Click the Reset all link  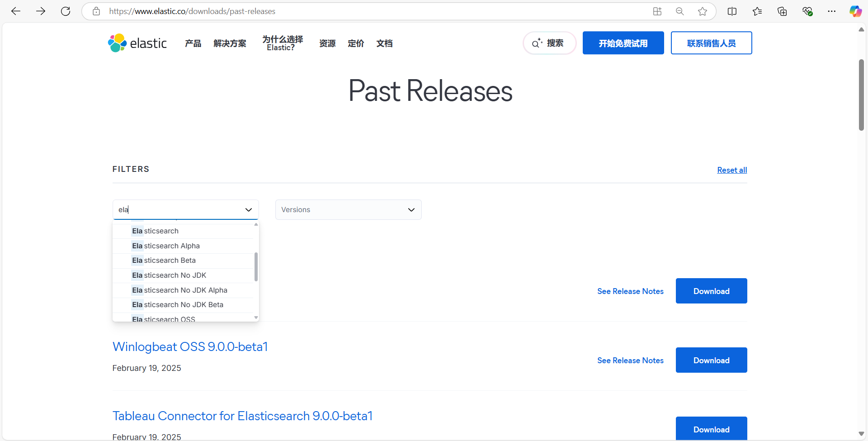[732, 170]
